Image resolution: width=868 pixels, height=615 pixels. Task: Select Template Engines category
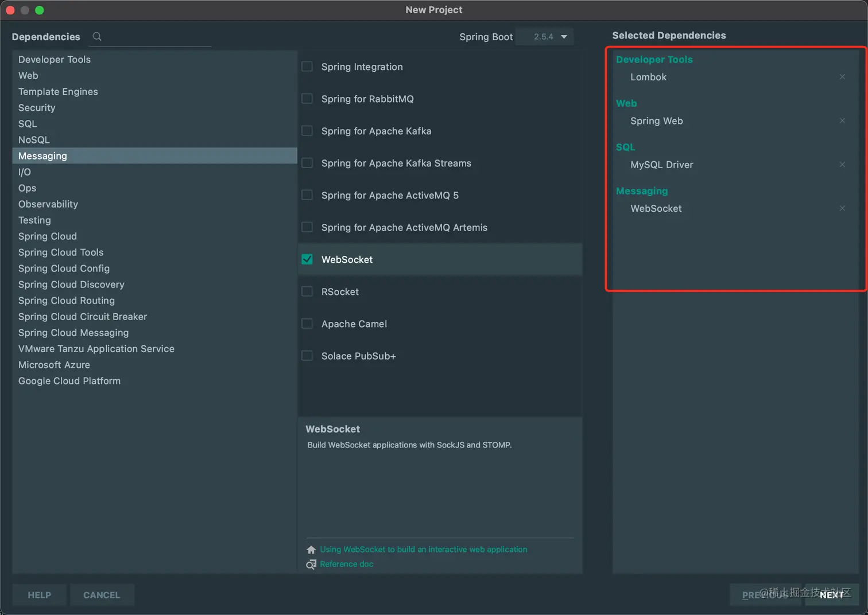(x=155, y=92)
